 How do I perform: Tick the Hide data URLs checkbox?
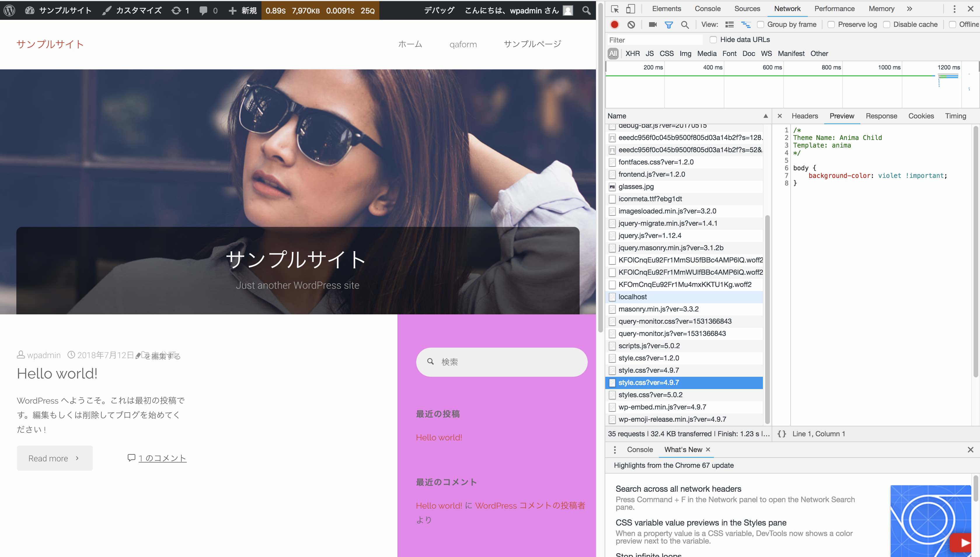[x=713, y=40]
